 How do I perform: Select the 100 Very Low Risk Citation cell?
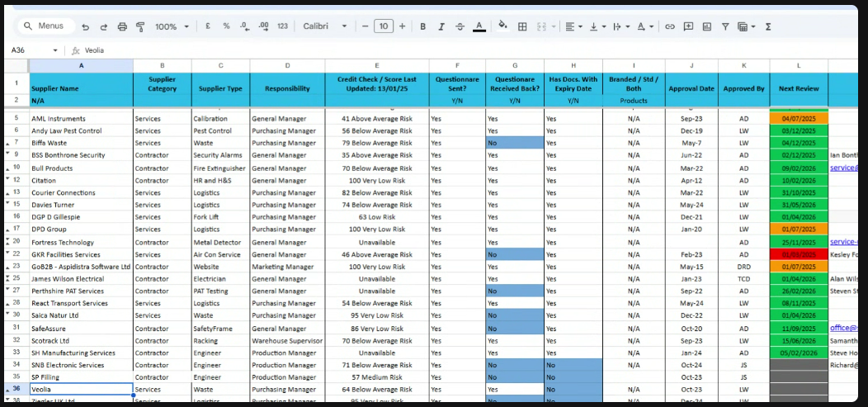click(377, 181)
